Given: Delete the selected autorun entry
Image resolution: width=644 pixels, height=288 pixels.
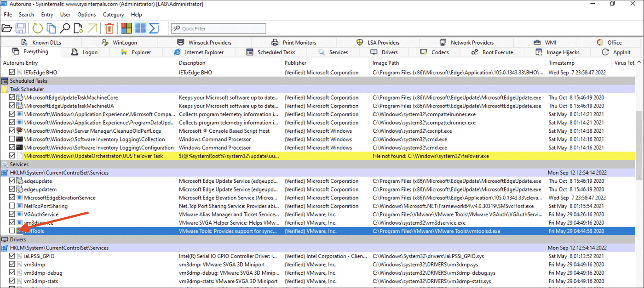Looking at the screenshot, I should tap(109, 28).
